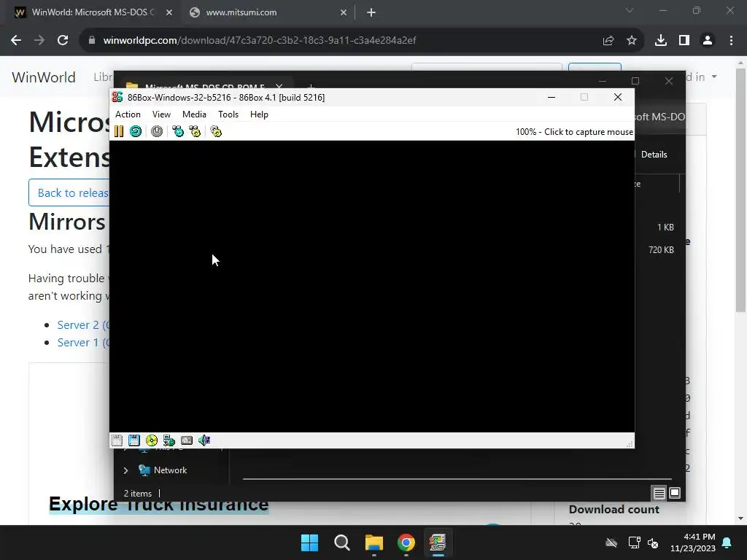
Task: Open the notification bell in tray
Action: click(x=727, y=542)
